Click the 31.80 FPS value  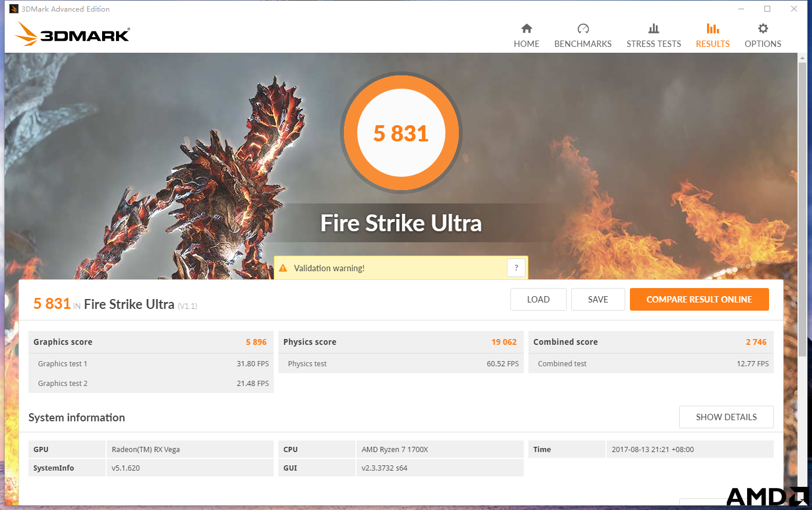pos(253,363)
